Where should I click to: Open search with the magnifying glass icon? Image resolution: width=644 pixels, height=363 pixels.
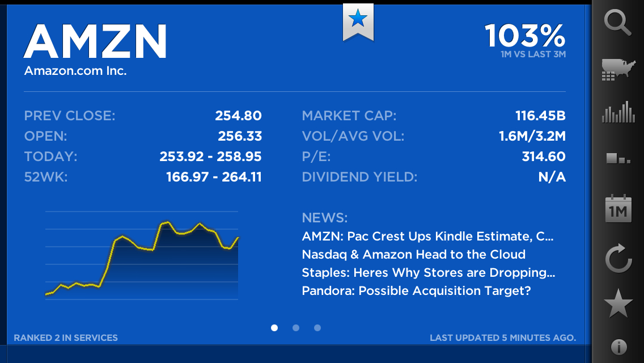click(618, 23)
